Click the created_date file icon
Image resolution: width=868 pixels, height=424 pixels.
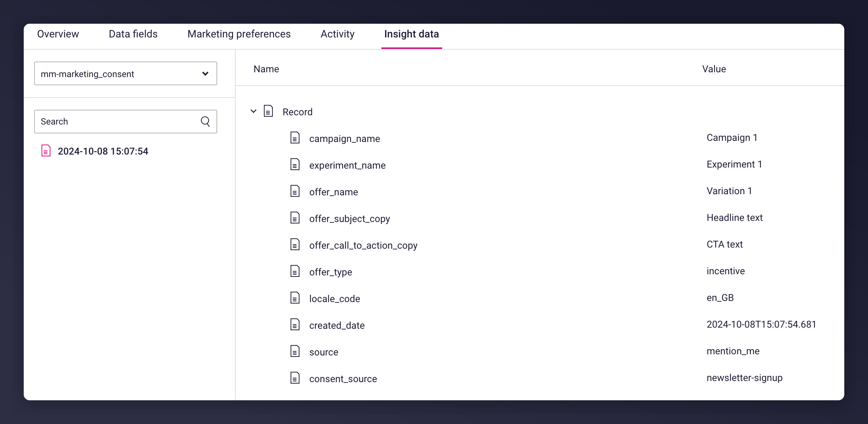pyautogui.click(x=295, y=325)
